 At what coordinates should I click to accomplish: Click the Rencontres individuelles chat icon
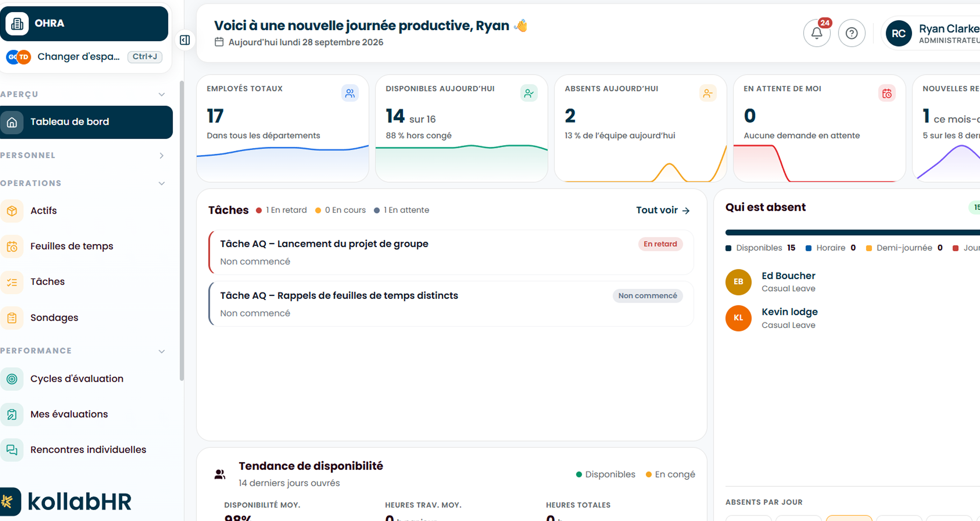coord(12,450)
